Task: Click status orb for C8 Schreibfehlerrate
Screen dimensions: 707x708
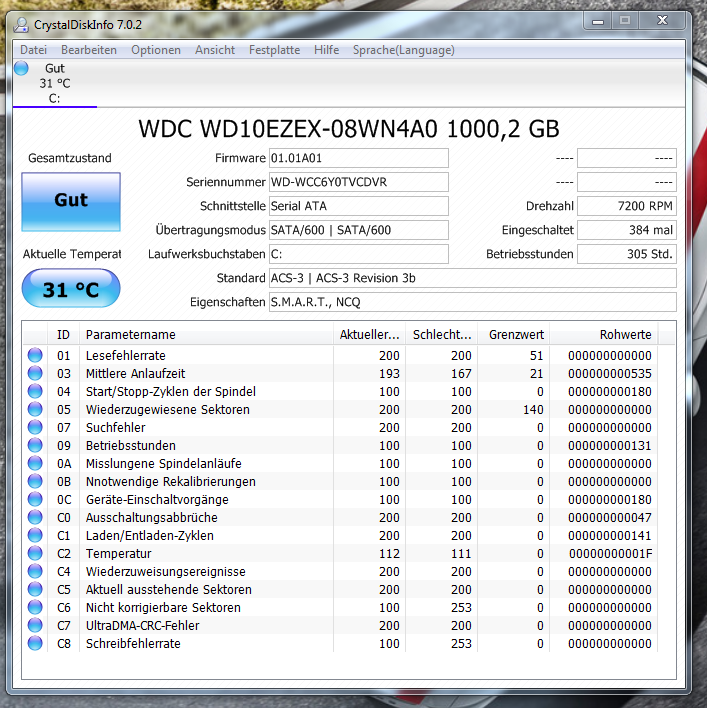Action: [35, 643]
